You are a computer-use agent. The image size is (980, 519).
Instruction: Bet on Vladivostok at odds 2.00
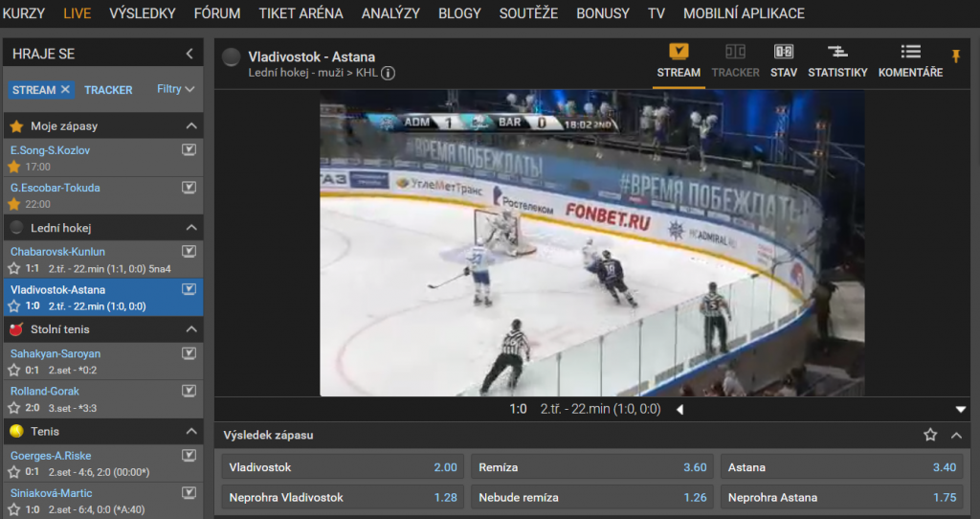coord(343,467)
